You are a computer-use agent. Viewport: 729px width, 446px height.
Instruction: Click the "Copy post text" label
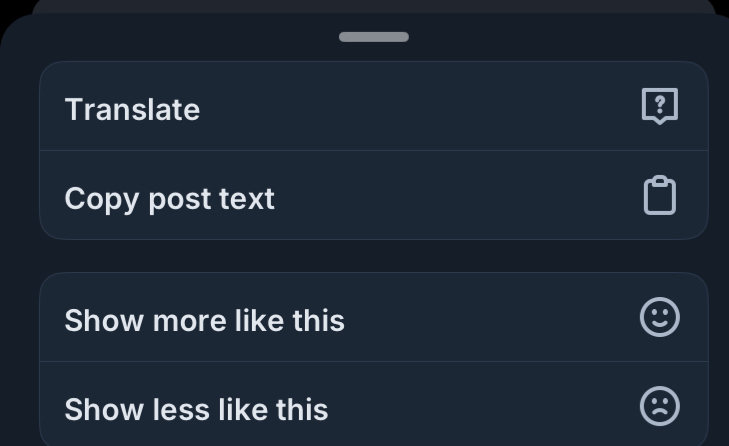click(x=169, y=199)
